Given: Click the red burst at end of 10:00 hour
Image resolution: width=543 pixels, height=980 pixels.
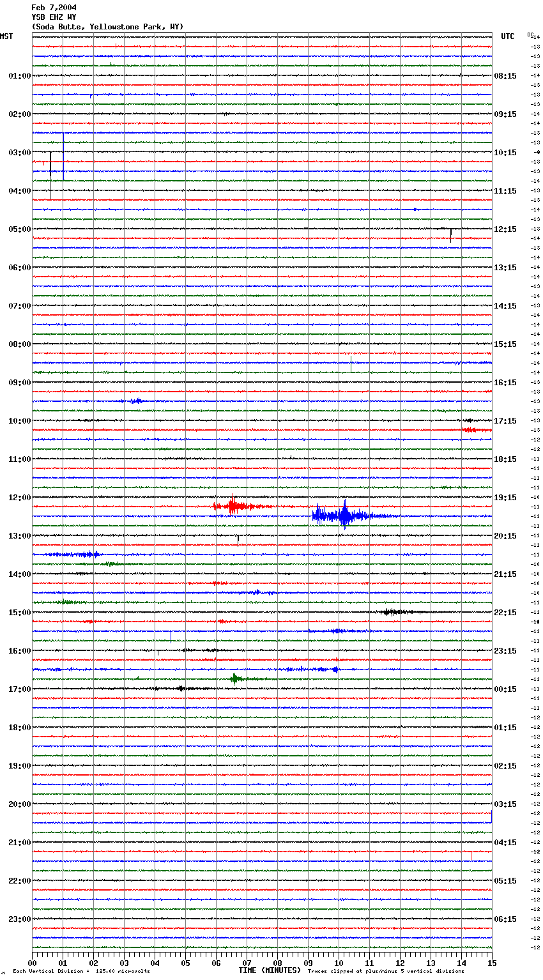Looking at the screenshot, I should 474,430.
